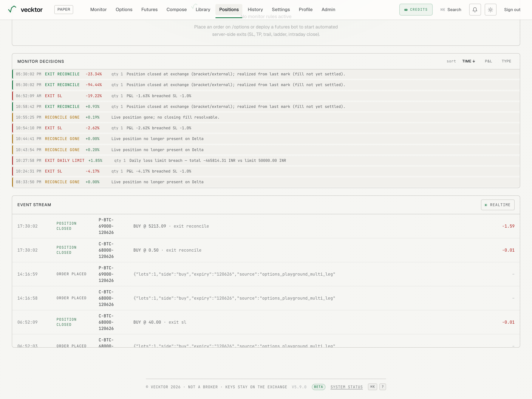The image size is (532, 399).
Task: Open the SYSTEM STATUS link
Action: 346,387
